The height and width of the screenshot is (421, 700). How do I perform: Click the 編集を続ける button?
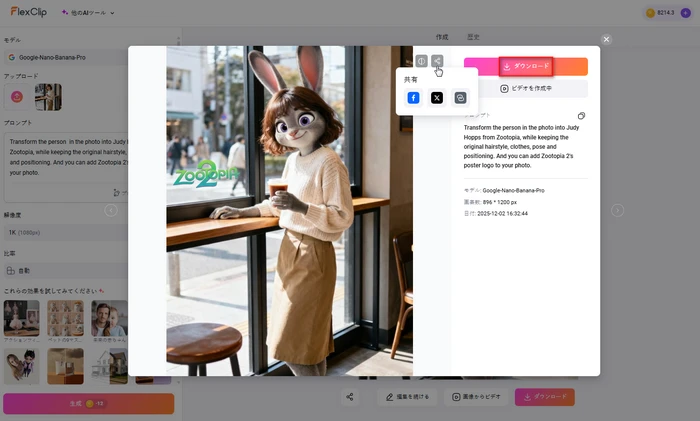[x=408, y=397]
